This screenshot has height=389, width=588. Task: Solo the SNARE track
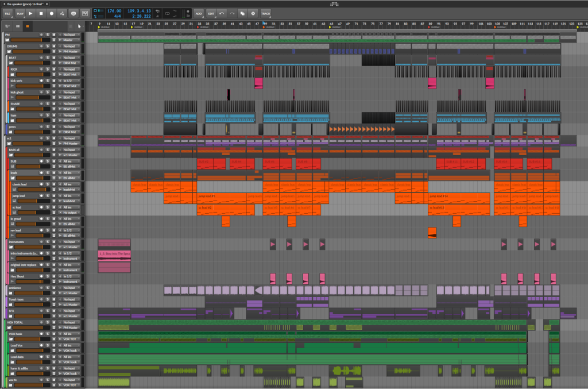pos(47,103)
